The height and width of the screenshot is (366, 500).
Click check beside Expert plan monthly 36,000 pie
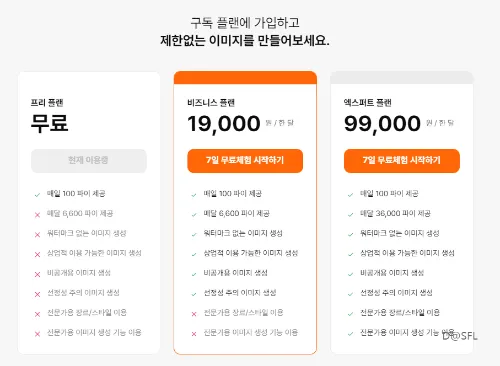[350, 215]
